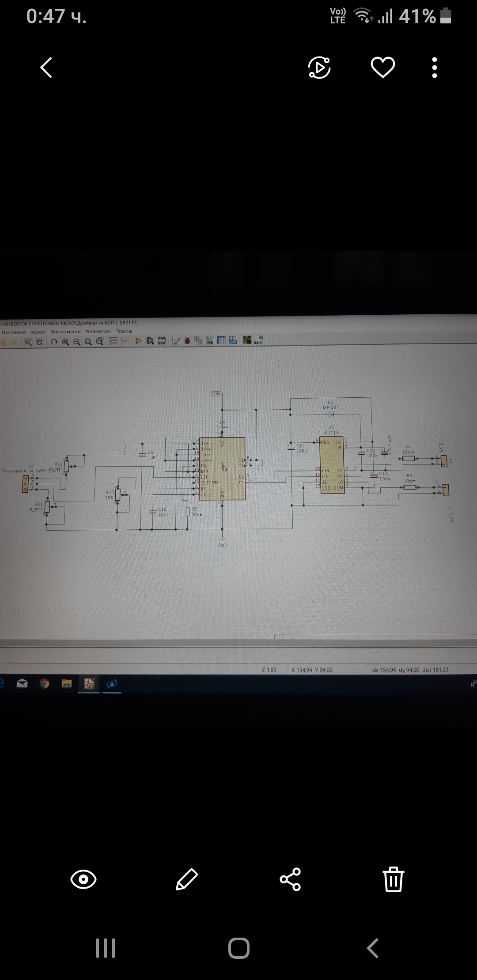Open recent apps from navigation bar

[106, 948]
